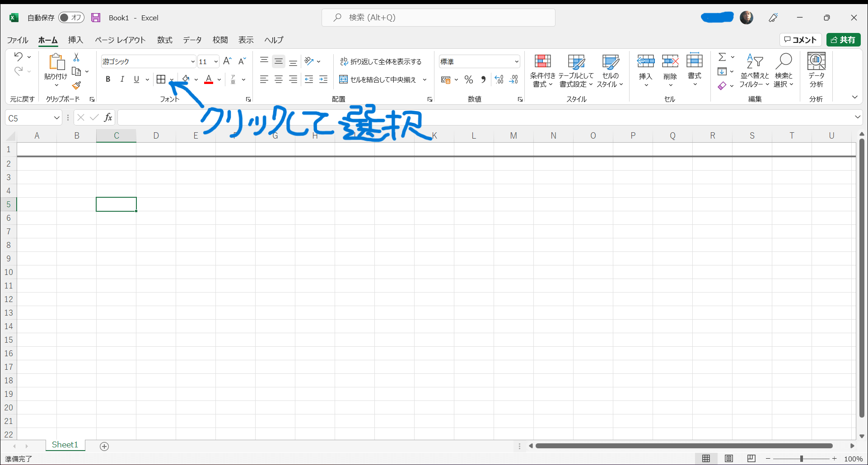Screen dimensions: 868x465
Task: Click the format painter brush icon
Action: click(x=76, y=85)
